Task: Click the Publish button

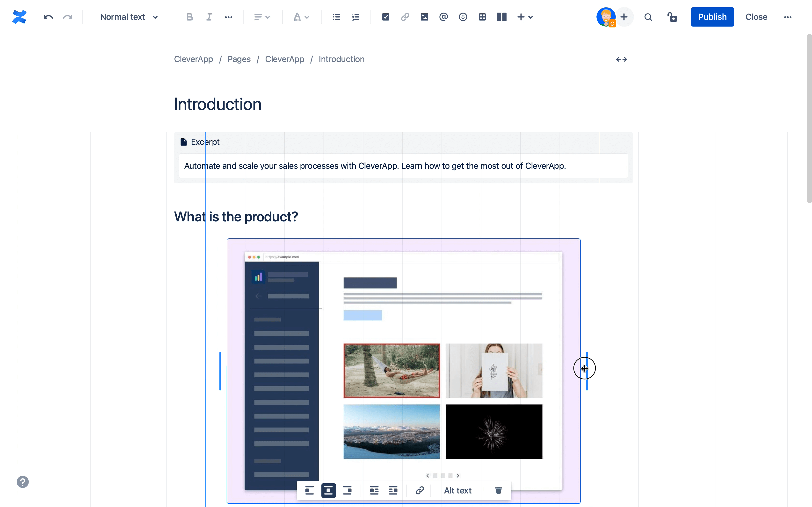Action: pos(712,17)
